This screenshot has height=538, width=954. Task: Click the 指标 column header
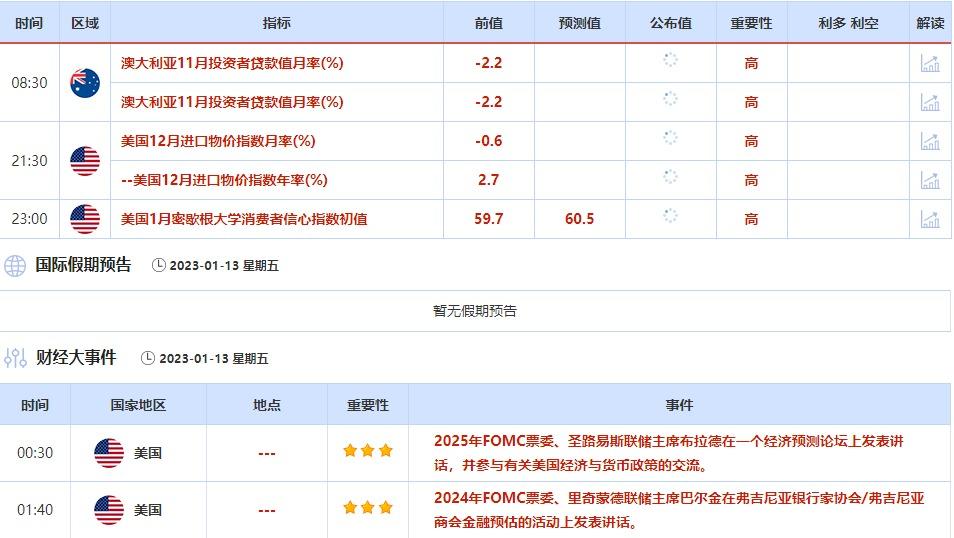(277, 23)
